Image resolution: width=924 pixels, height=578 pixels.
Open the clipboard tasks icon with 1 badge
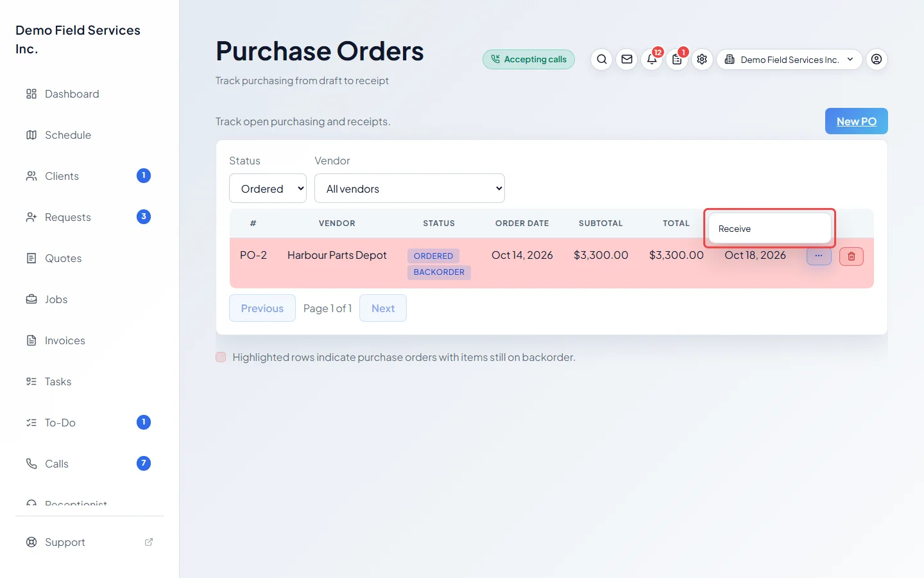677,59
